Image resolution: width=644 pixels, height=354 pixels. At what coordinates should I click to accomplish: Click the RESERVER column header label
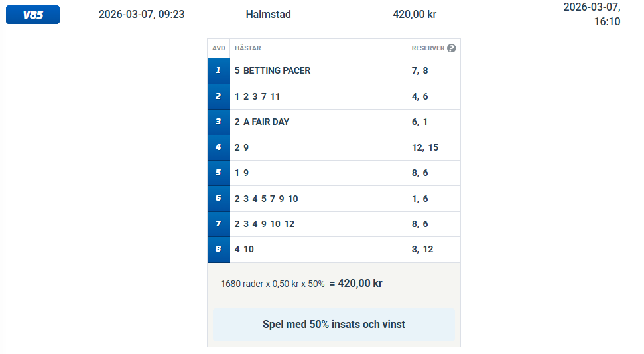click(x=428, y=48)
